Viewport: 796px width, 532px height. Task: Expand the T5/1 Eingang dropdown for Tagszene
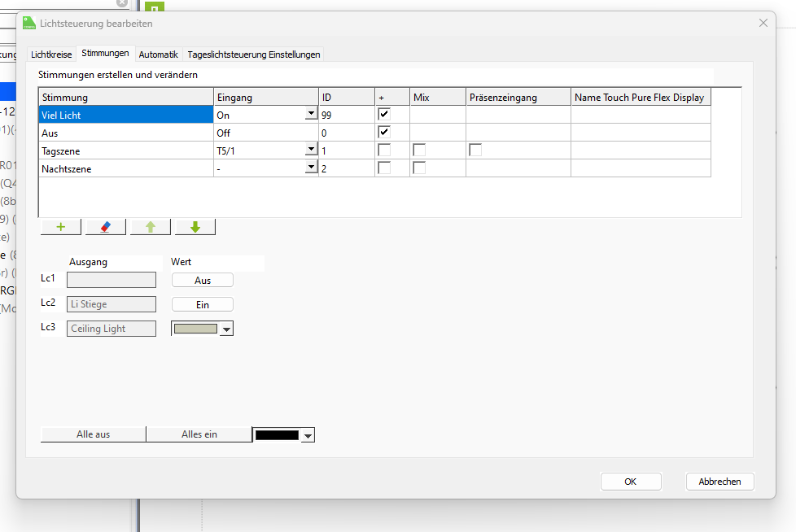(310, 150)
